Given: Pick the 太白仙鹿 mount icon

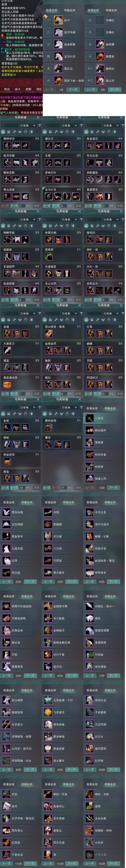Looking at the screenshot, I should tap(89, 819).
